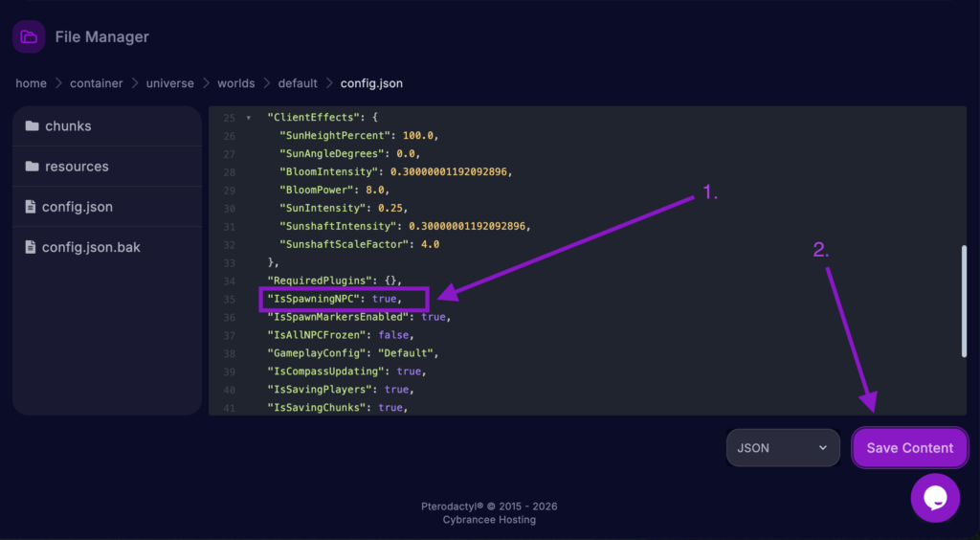The width and height of the screenshot is (980, 540).
Task: Click the Save Content button
Action: [x=909, y=447]
